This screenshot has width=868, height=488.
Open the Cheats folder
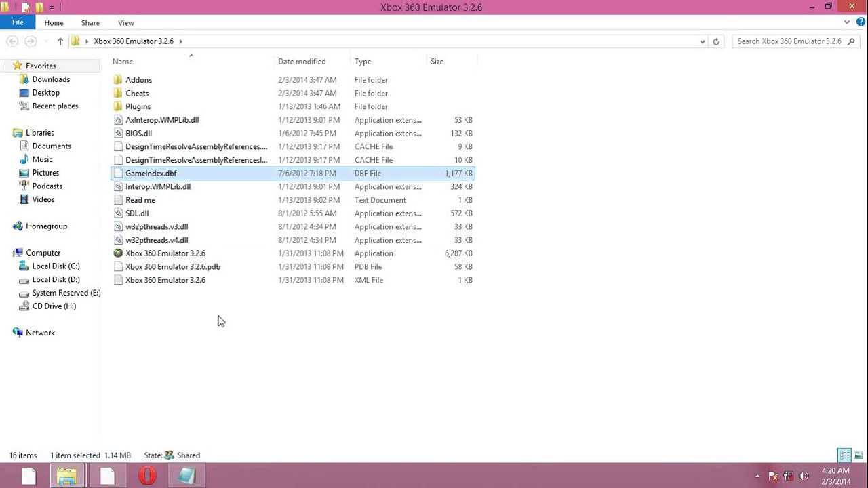tap(137, 94)
